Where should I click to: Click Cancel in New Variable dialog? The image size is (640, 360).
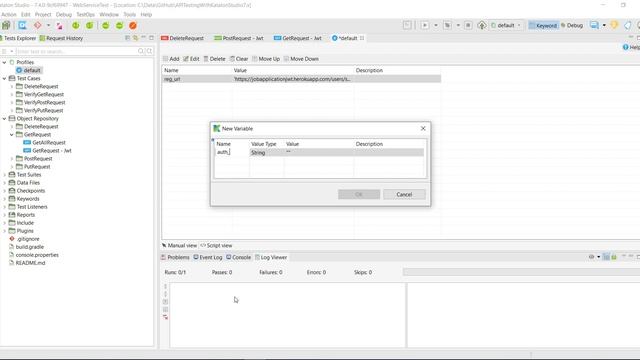404,194
